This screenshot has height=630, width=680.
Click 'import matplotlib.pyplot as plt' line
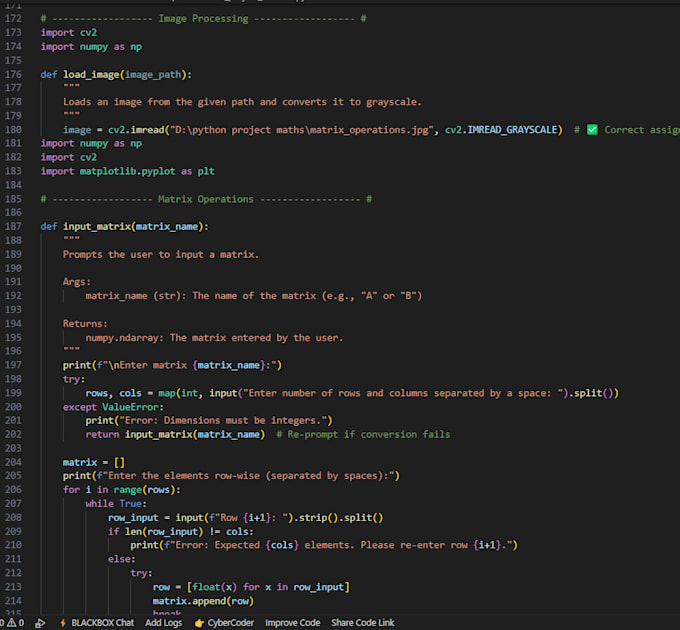point(128,171)
